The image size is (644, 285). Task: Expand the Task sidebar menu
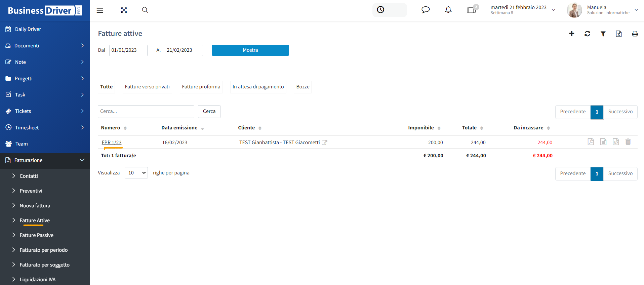[45, 95]
